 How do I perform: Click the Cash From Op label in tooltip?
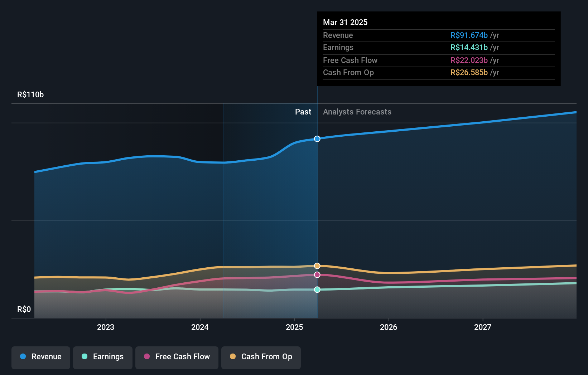coord(348,72)
